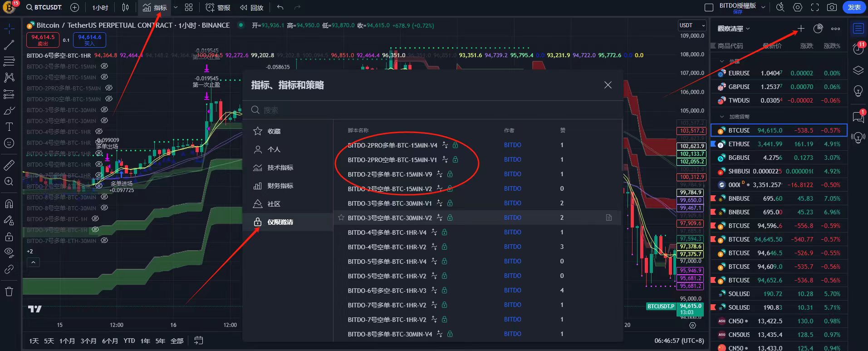Click the blue 买入 buy price button
Screen dimensions: 868x351
(x=89, y=40)
